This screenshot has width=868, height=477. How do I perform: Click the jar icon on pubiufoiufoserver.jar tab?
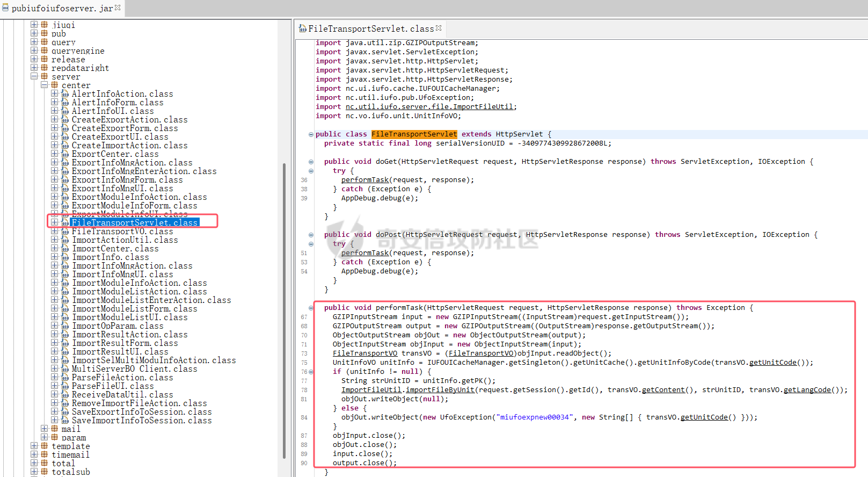[5, 8]
